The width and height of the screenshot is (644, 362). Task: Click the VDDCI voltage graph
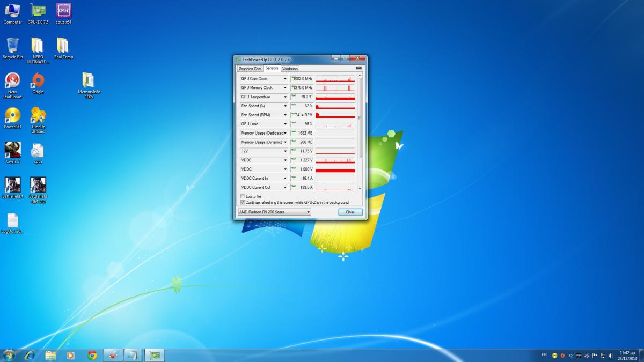point(335,169)
